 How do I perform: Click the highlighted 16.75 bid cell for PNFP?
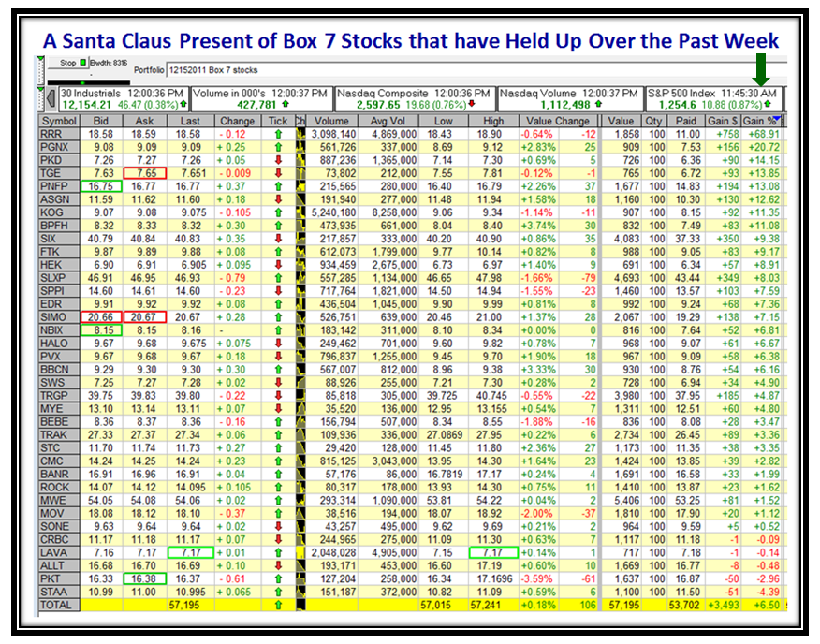coord(101,187)
